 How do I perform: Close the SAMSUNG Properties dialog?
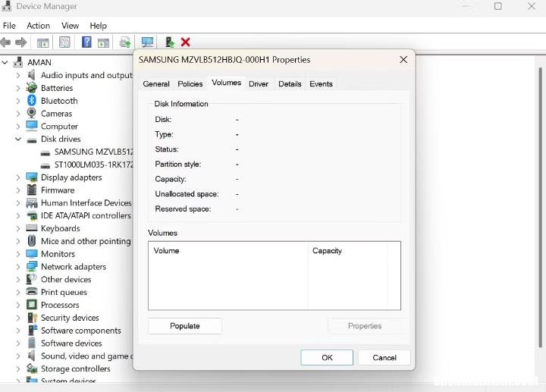(403, 60)
